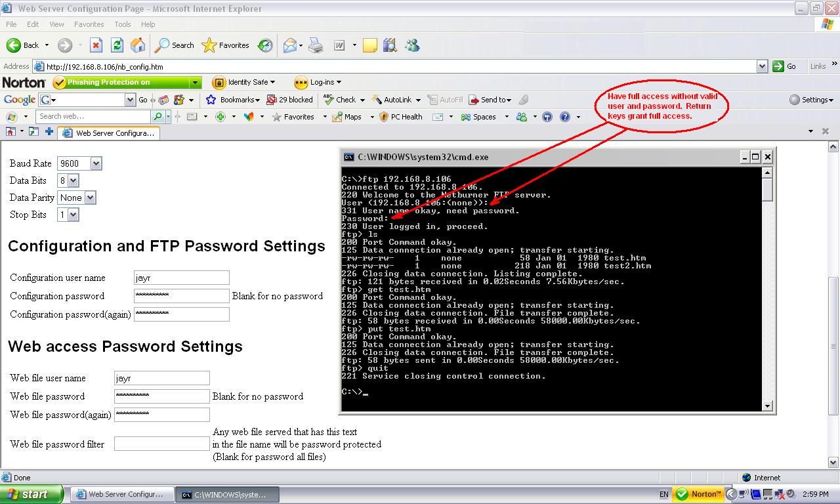Click the Messenger people icon
Image resolution: width=840 pixels, height=504 pixels.
(412, 45)
